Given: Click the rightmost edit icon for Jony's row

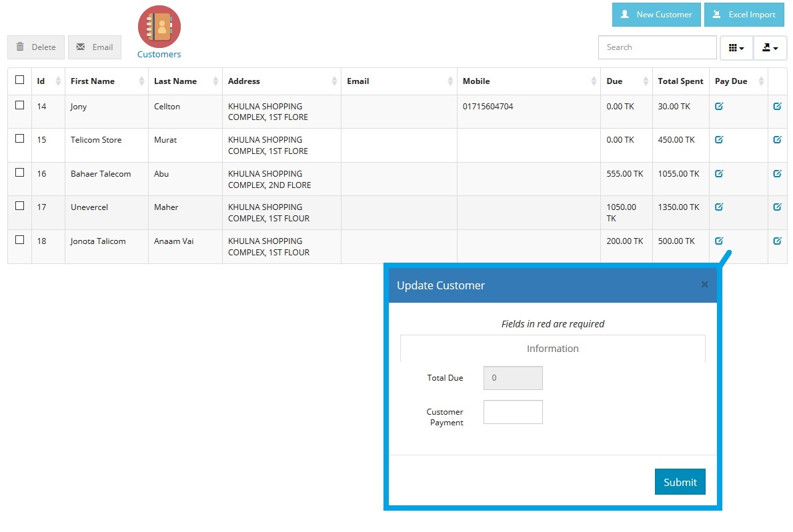Looking at the screenshot, I should [777, 105].
